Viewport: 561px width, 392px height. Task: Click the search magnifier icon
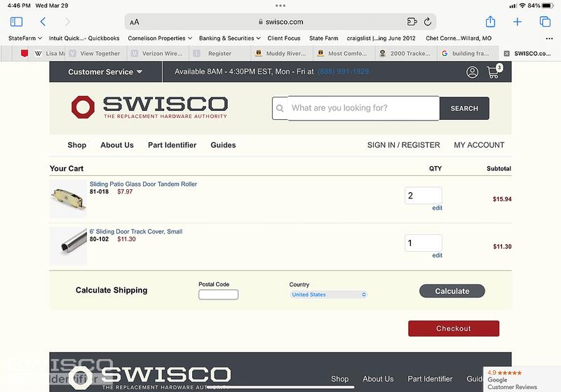coord(280,108)
